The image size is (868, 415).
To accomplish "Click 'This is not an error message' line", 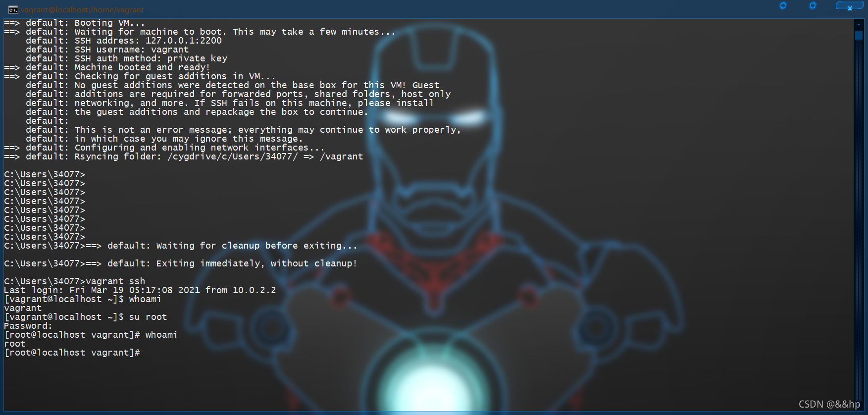I will [x=243, y=130].
